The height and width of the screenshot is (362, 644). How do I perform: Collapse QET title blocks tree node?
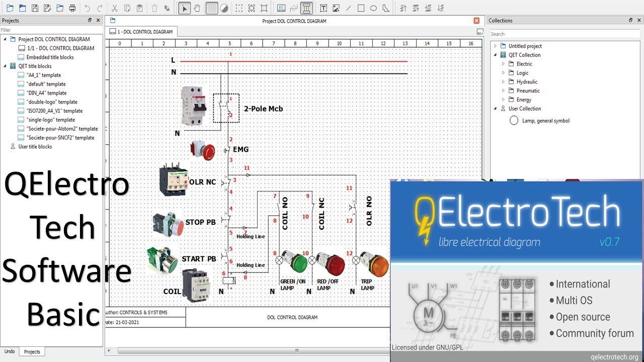[x=6, y=66]
